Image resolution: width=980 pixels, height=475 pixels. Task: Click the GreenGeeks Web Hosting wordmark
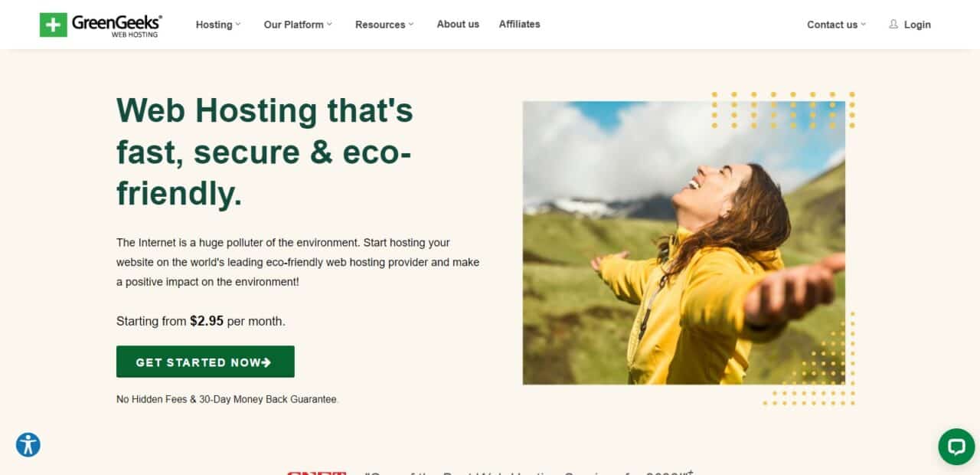click(x=116, y=25)
